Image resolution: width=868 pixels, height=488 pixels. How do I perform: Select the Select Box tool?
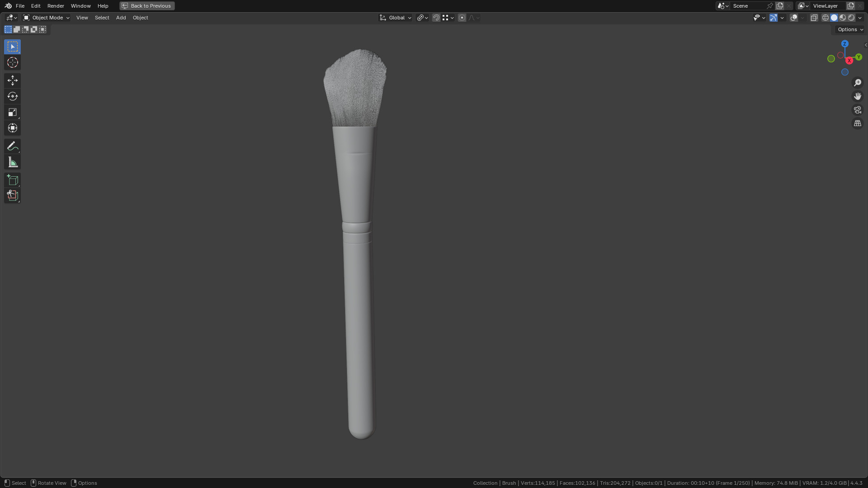click(x=12, y=47)
